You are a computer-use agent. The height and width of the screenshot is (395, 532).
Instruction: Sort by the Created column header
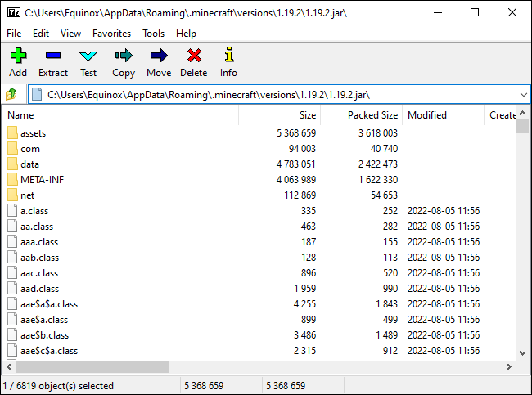(500, 115)
